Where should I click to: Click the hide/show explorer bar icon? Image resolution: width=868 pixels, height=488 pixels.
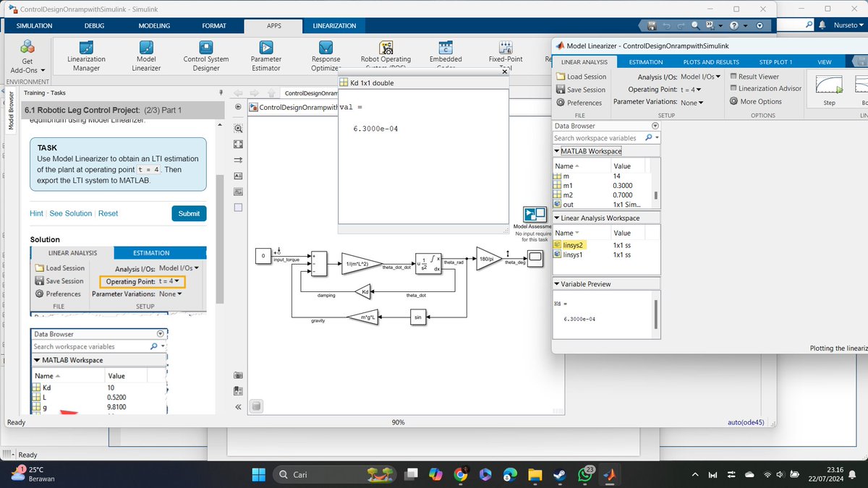pos(238,108)
